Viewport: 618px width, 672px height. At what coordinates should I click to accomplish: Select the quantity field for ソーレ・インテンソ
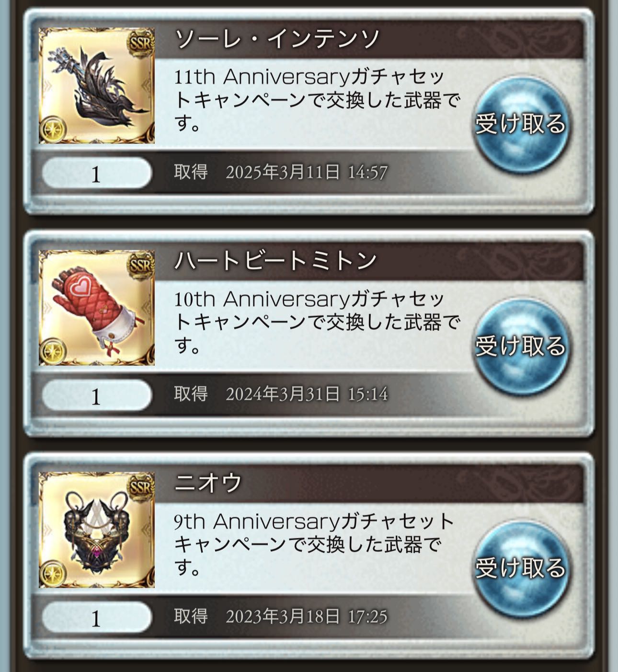tap(97, 173)
